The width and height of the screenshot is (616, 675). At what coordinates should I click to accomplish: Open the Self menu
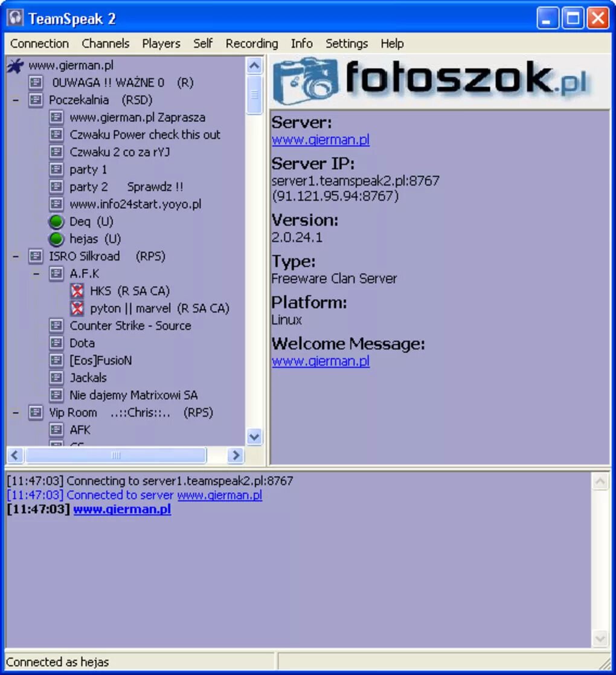click(x=202, y=44)
